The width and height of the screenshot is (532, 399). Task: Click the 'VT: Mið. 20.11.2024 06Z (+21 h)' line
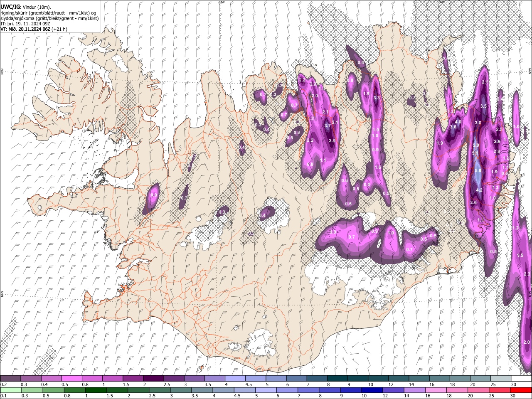(x=34, y=29)
